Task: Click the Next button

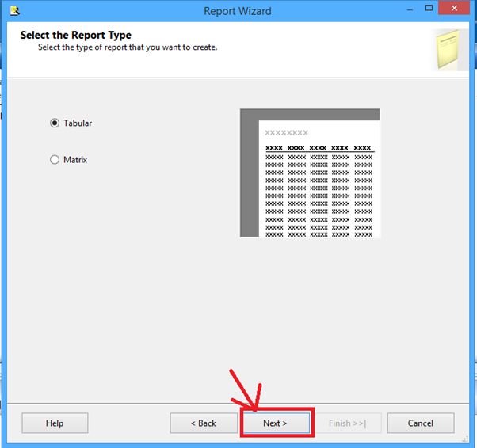Action: [277, 423]
